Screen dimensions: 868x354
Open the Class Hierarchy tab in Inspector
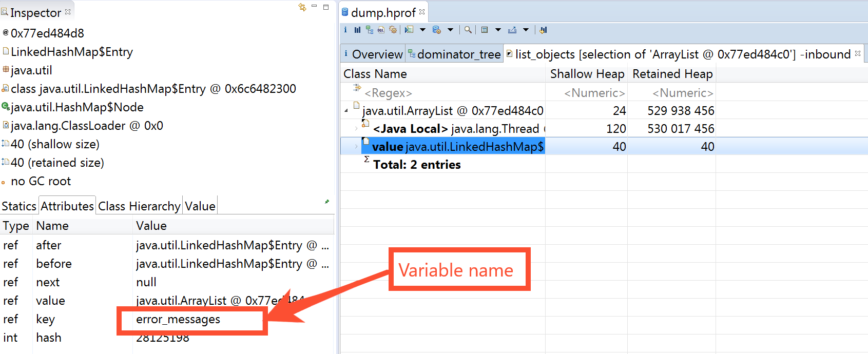[x=139, y=206]
